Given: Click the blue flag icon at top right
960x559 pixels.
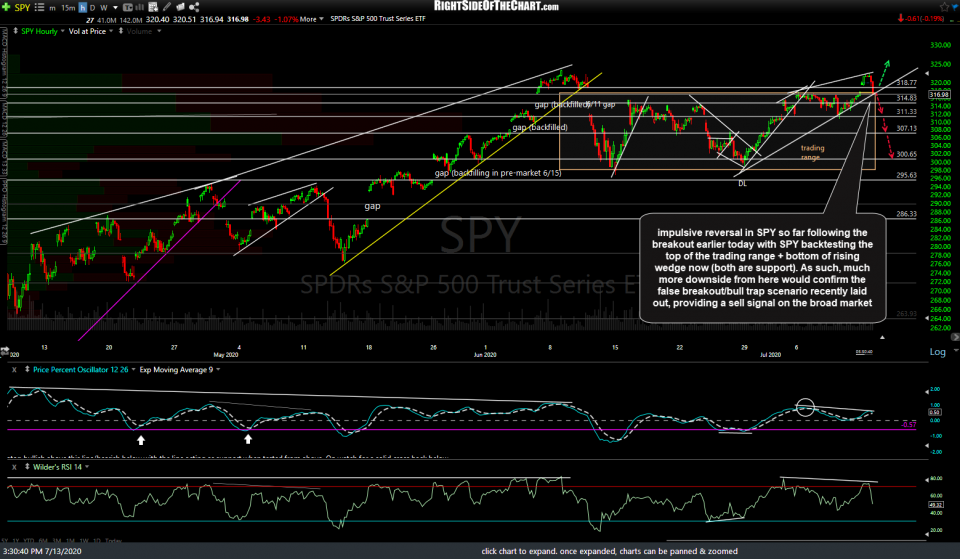Looking at the screenshot, I should point(954,7).
